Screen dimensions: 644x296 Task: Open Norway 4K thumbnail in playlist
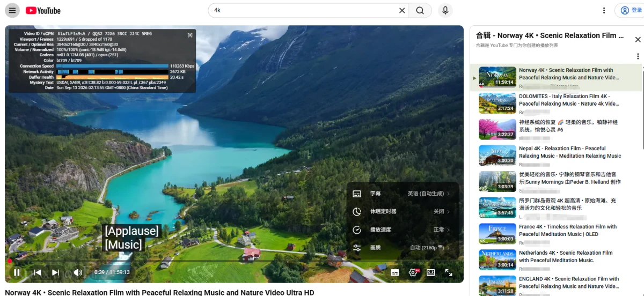pos(497,77)
